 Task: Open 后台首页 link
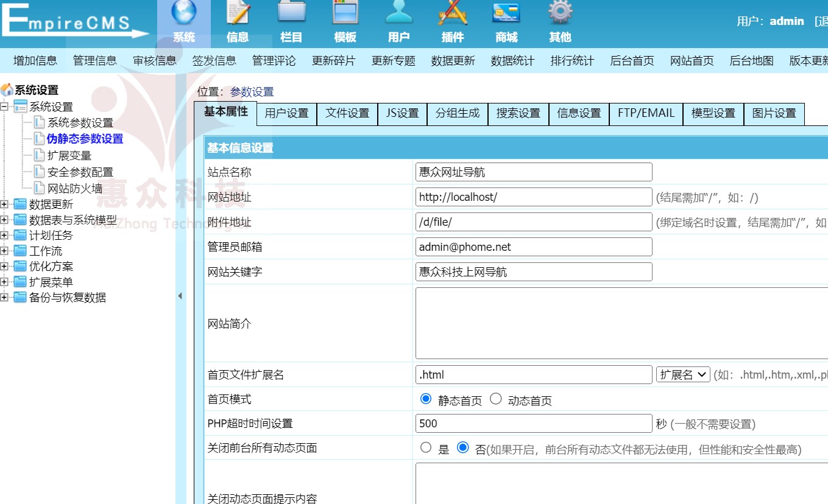pos(632,61)
